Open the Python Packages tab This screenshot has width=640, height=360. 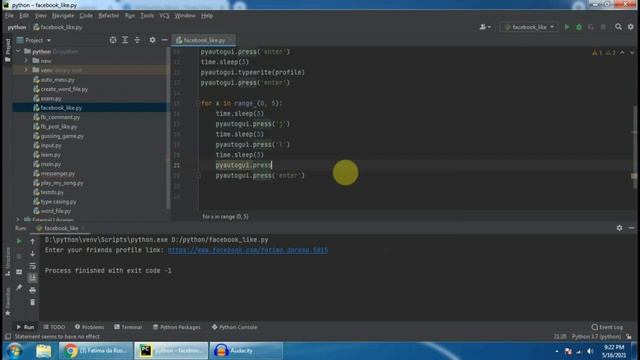[176, 327]
